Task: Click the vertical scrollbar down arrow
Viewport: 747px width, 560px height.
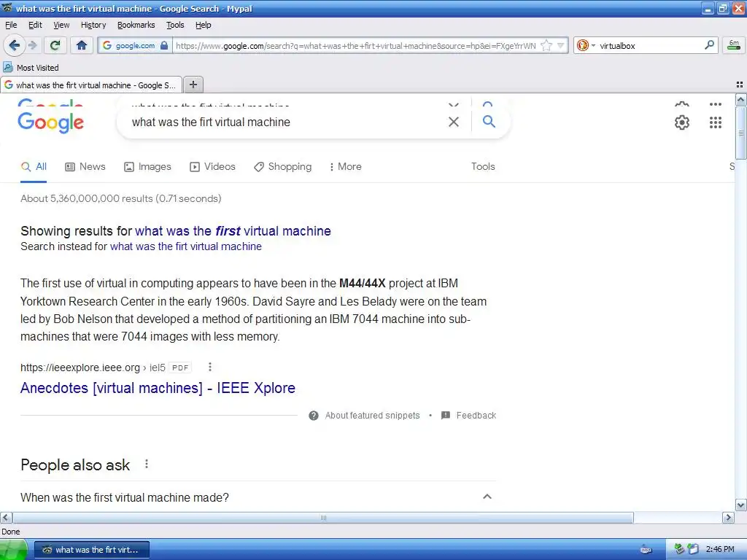Action: click(741, 505)
